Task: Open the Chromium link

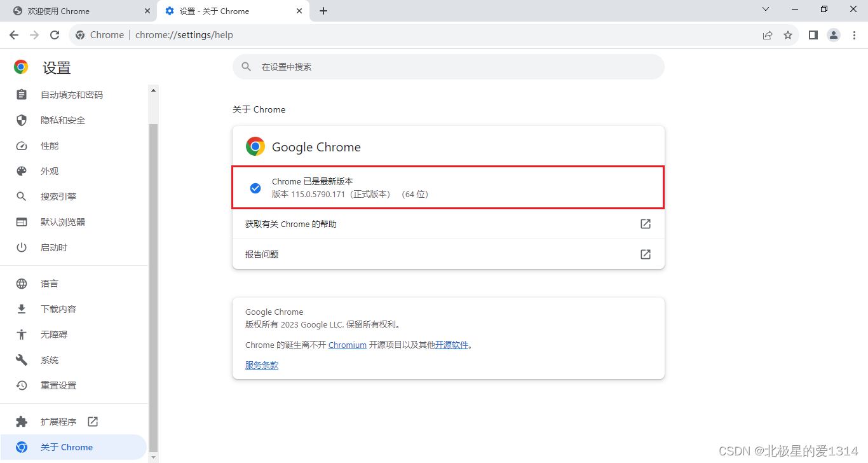Action: tap(348, 345)
